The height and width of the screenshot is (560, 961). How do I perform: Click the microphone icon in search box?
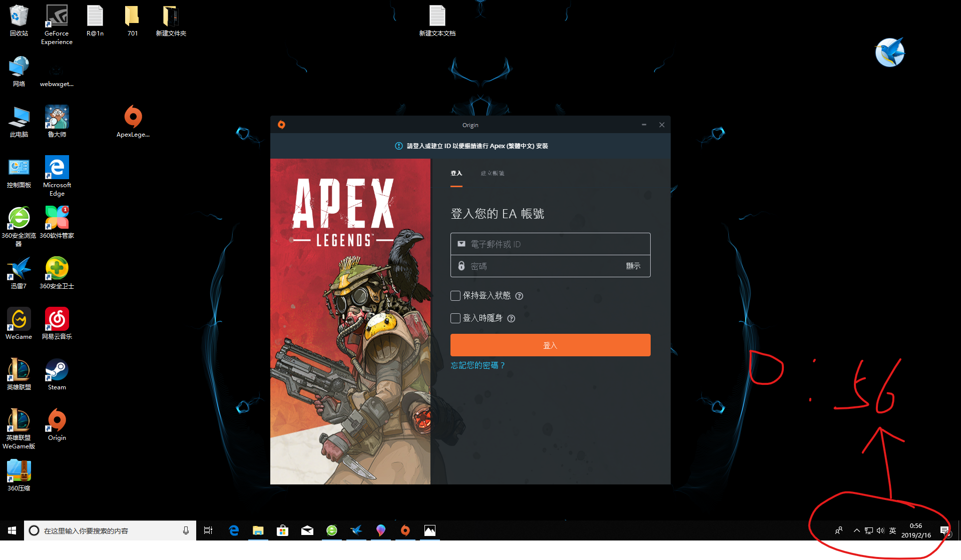[x=186, y=530]
